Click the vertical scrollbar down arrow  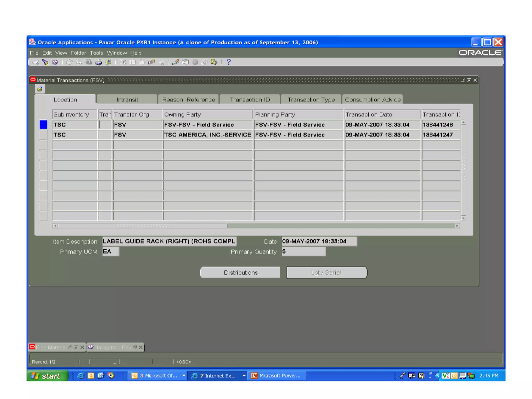(463, 218)
